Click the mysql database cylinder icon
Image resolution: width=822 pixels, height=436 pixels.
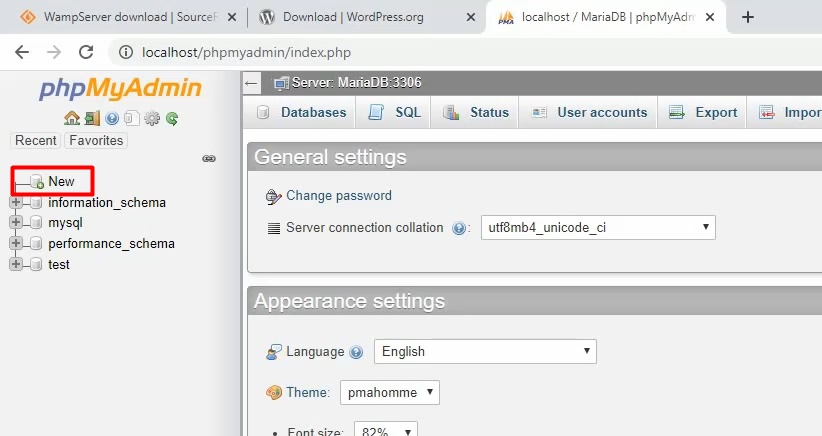(36, 223)
